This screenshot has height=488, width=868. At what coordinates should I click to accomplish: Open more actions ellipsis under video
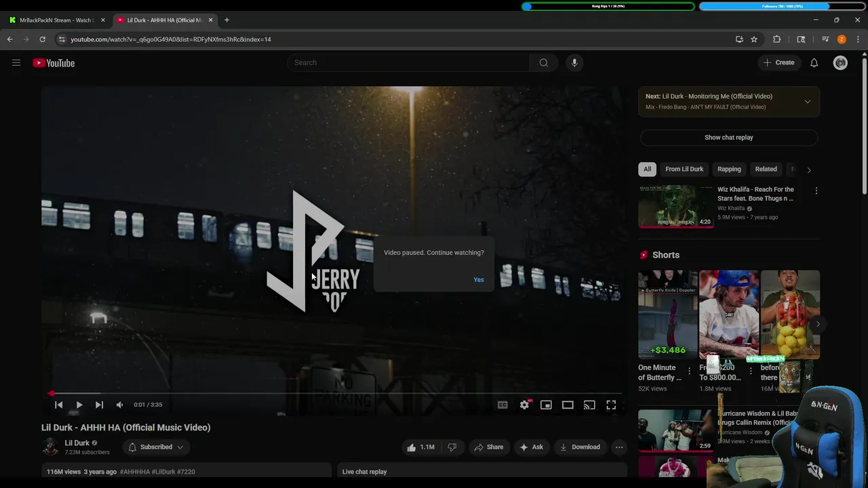(x=618, y=447)
